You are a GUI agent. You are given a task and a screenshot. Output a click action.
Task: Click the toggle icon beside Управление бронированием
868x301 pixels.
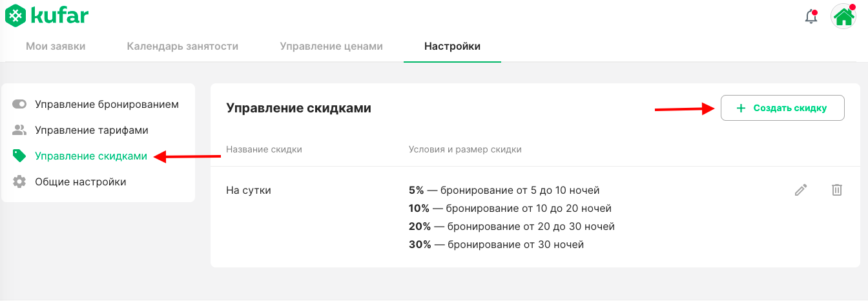click(x=19, y=104)
